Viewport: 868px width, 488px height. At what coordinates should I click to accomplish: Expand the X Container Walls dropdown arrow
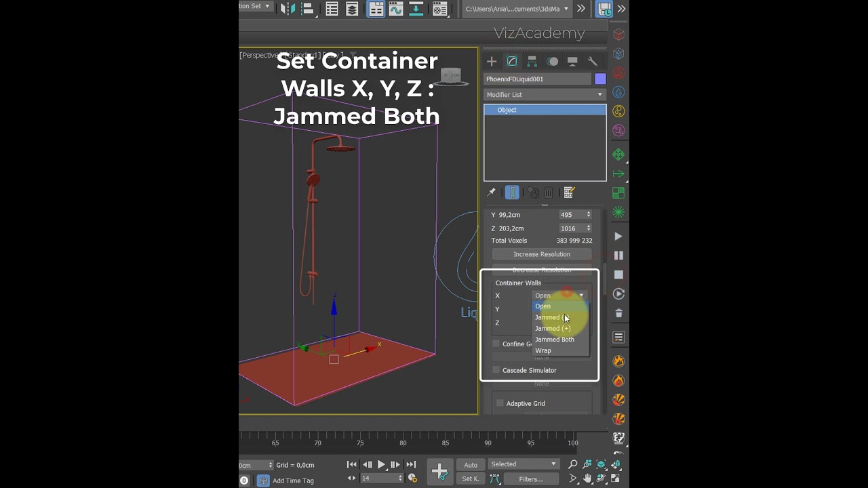tap(581, 296)
